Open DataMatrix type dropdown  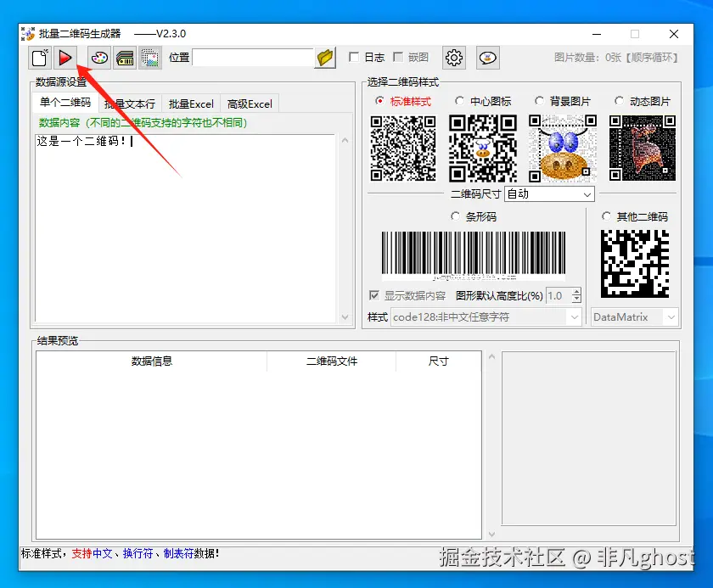point(634,316)
